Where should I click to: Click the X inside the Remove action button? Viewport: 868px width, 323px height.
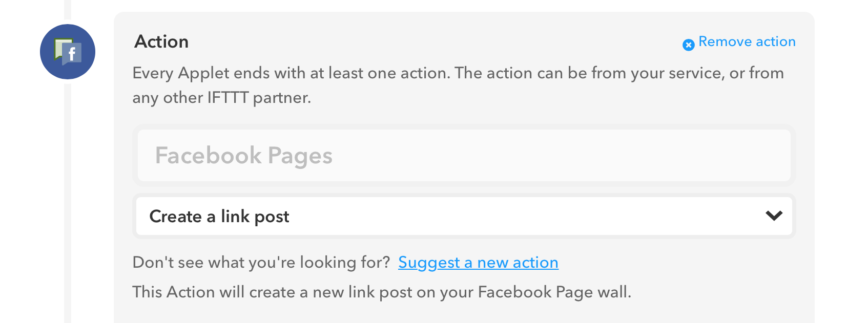(x=688, y=44)
